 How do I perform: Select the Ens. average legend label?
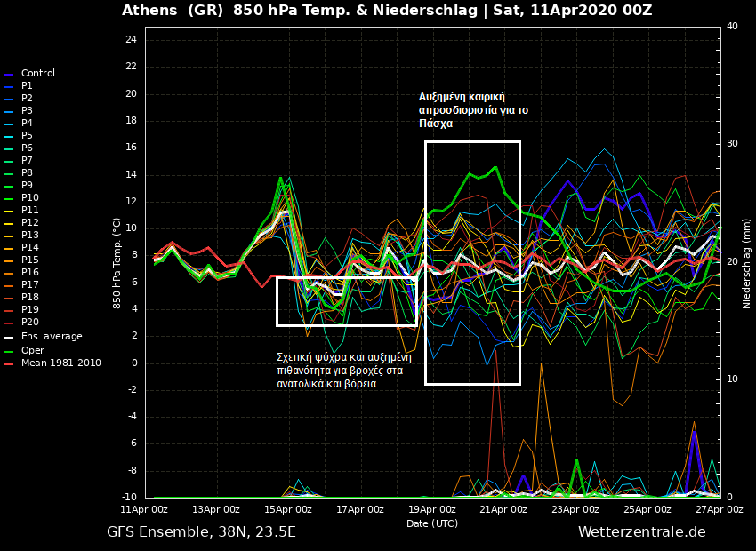(52, 337)
